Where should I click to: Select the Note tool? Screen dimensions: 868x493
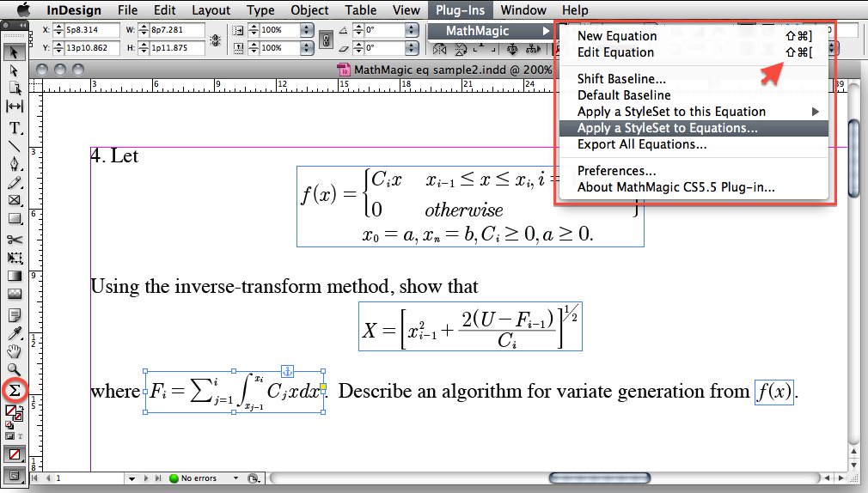click(x=15, y=315)
